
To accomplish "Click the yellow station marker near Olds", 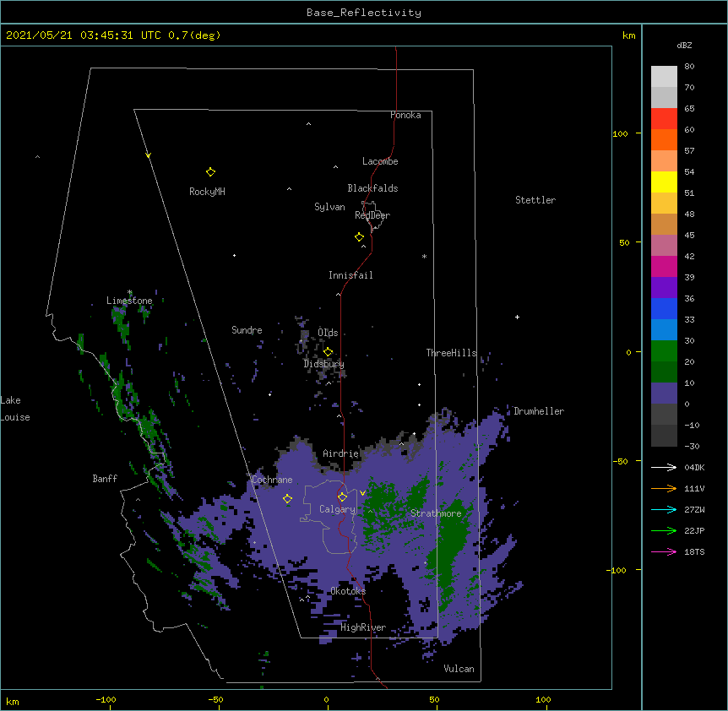I will click(x=328, y=352).
